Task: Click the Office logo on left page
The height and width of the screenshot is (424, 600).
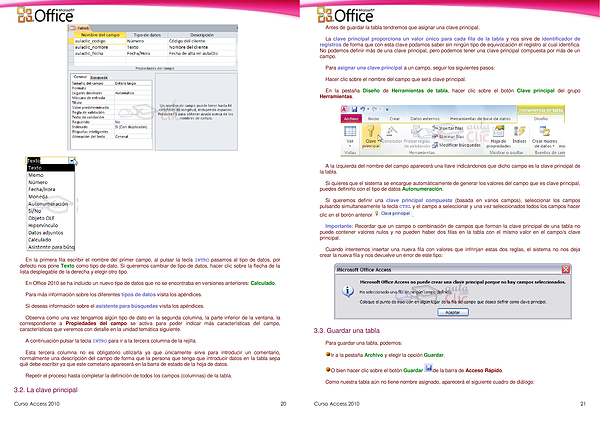Action: coord(45,15)
